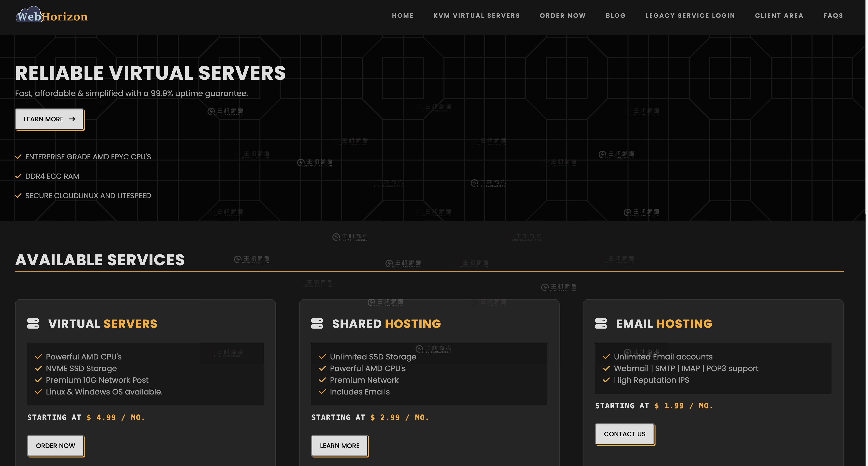Screen dimensions: 868x466
Task: Click the arrow icon in the hero Learn More button
Action: 72,119
